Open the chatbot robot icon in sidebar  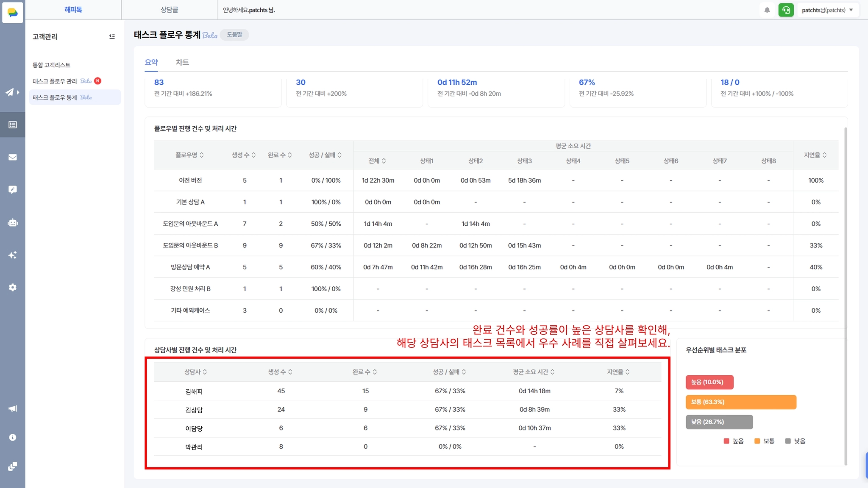pyautogui.click(x=13, y=222)
